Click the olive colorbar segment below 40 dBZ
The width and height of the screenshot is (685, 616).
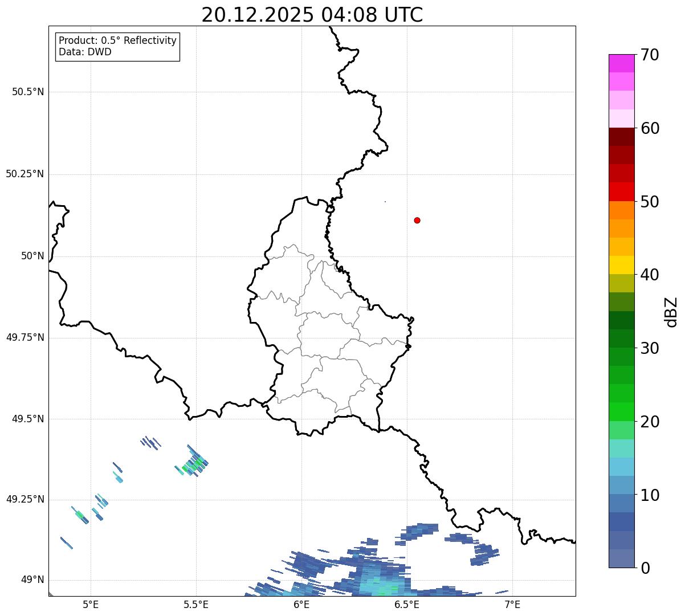coord(621,283)
